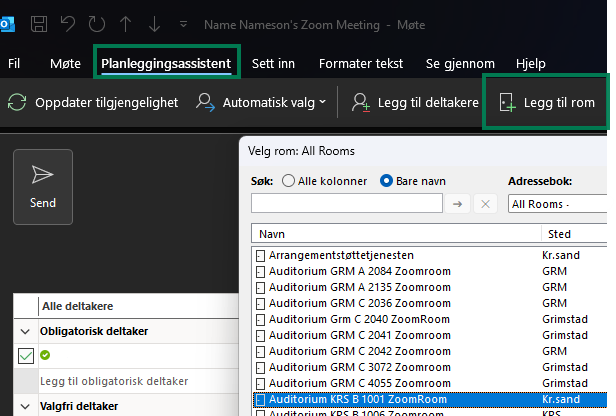
Task: Open the Fil menu
Action: (14, 63)
